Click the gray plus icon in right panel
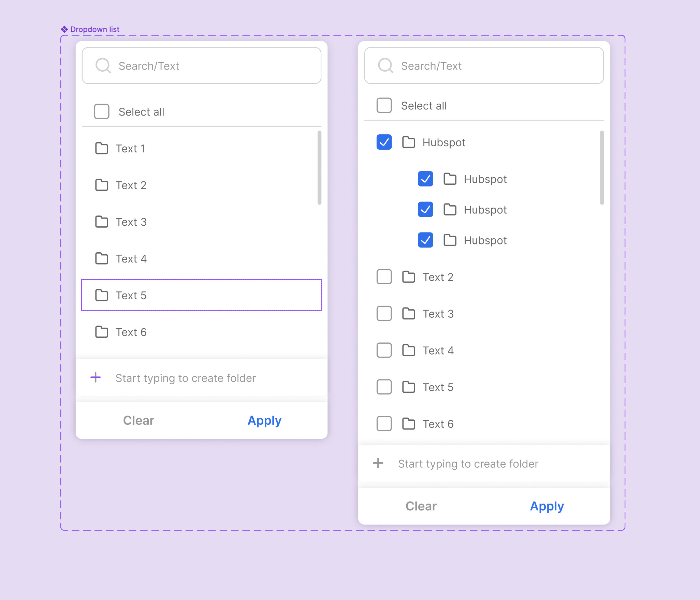 378,463
